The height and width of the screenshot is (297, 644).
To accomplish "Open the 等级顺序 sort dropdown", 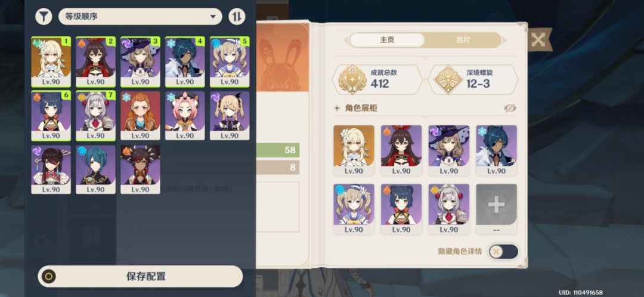I will 141,17.
